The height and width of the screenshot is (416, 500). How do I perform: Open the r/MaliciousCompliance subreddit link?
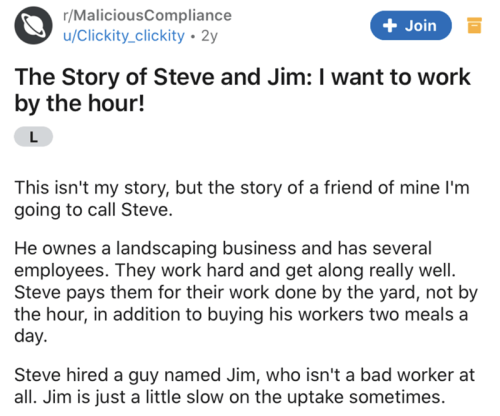(x=147, y=15)
